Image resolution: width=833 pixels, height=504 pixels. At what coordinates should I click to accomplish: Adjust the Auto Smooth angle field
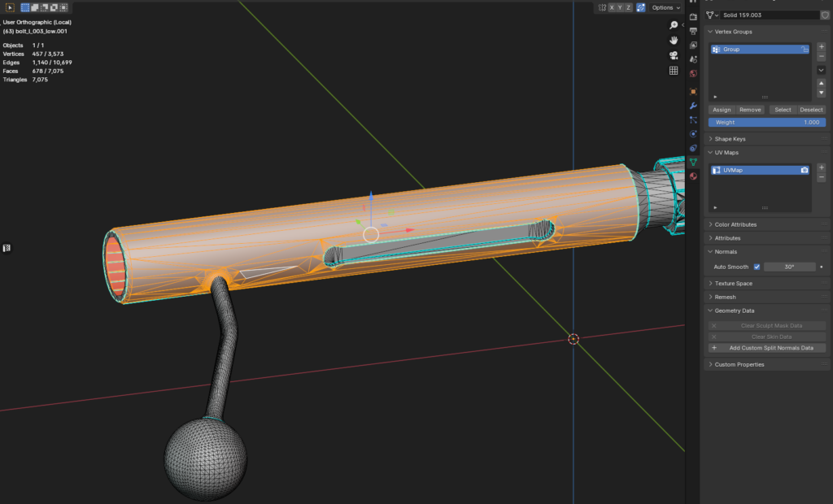[x=789, y=267]
